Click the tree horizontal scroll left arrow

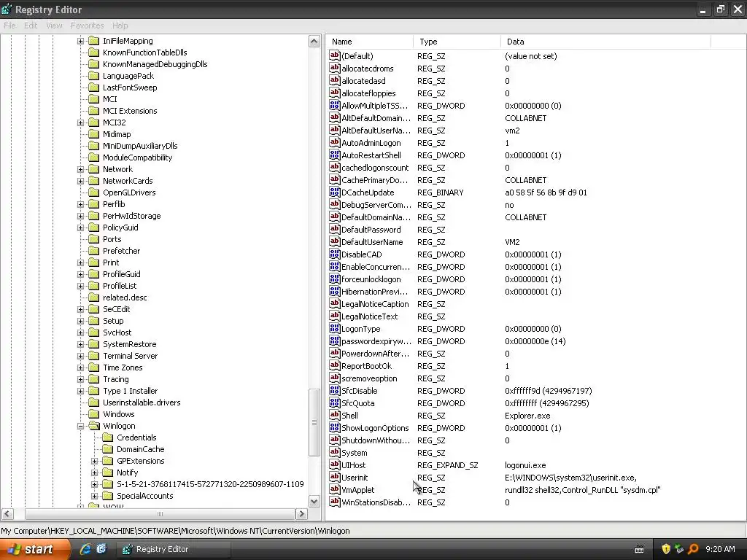click(x=7, y=514)
